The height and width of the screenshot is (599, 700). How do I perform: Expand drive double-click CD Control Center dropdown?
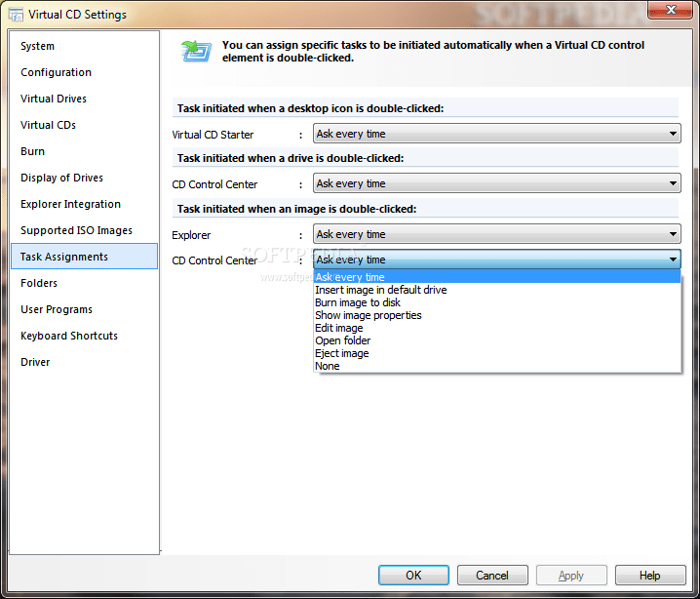point(497,183)
